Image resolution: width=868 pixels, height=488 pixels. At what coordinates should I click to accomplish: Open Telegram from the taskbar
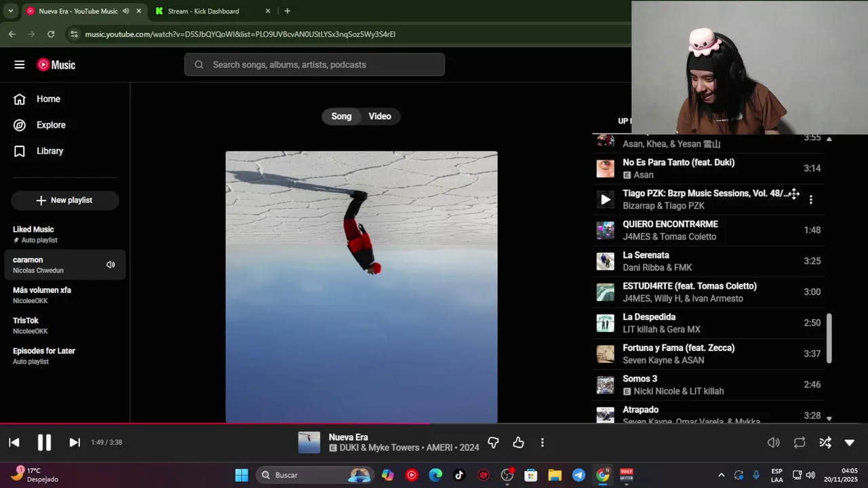[578, 475]
